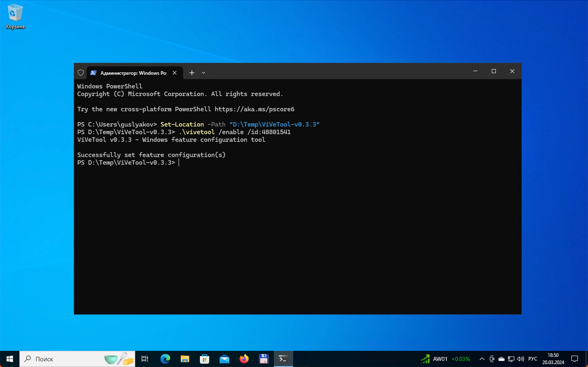The image size is (588, 367).
Task: Open the clock showing 18:50 20.03.2024
Action: [553, 359]
